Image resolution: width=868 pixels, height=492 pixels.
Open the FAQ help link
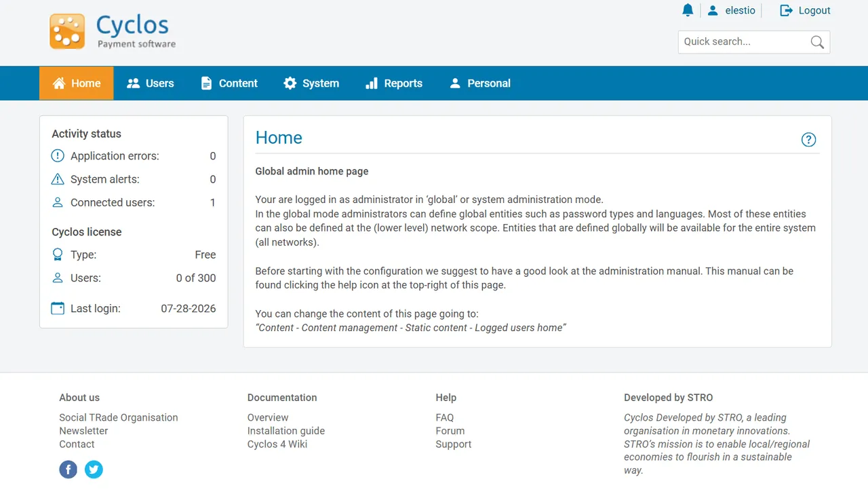[445, 417]
